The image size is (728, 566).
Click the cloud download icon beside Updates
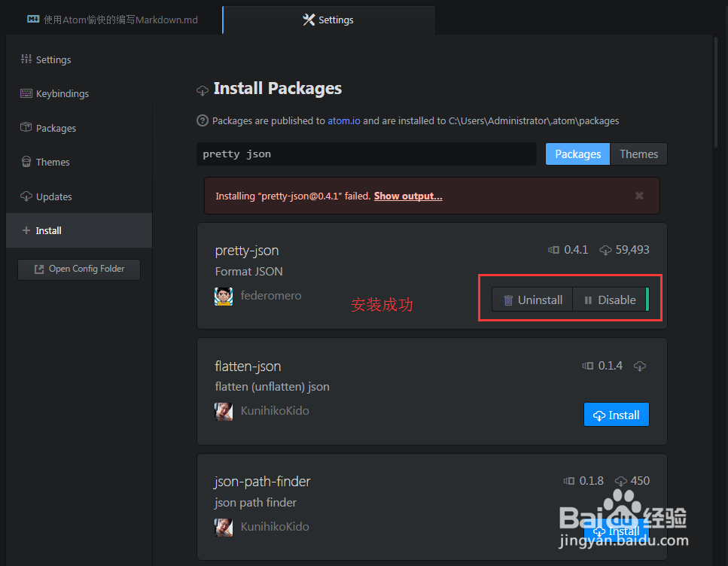click(x=26, y=196)
